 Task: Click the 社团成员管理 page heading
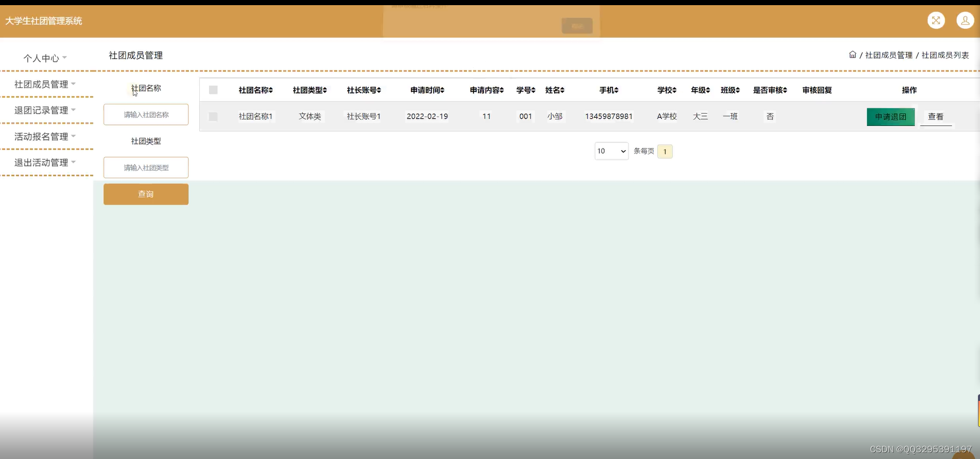(x=136, y=55)
